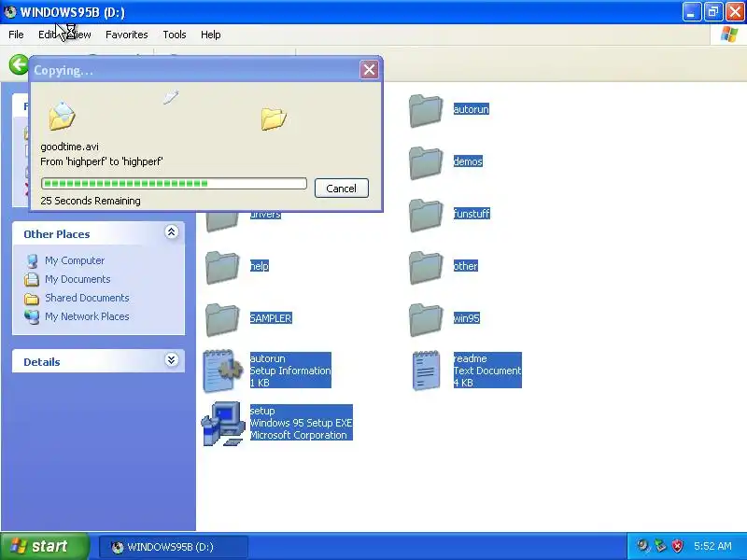The width and height of the screenshot is (747, 560).
Task: Click the win95 folder name label
Action: pos(466,318)
